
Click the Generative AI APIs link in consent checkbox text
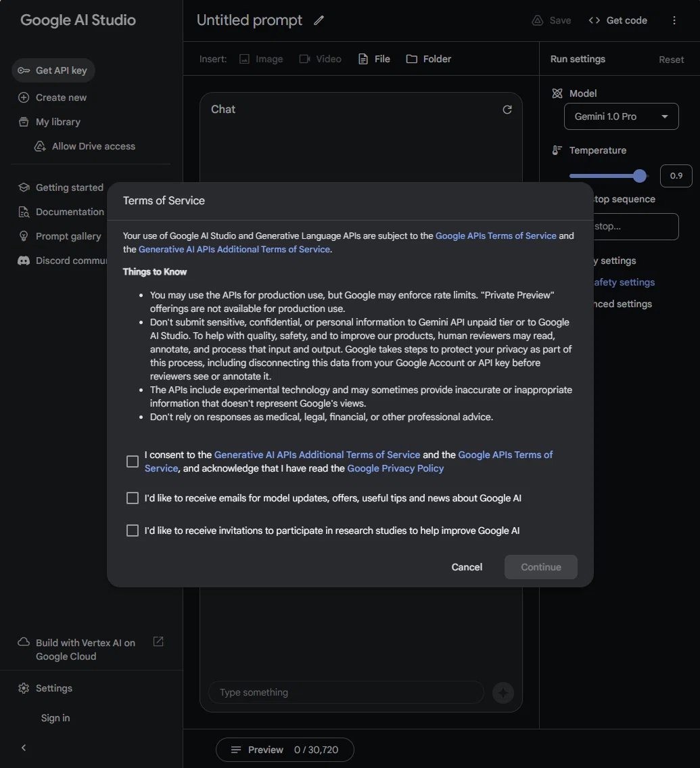click(x=317, y=455)
